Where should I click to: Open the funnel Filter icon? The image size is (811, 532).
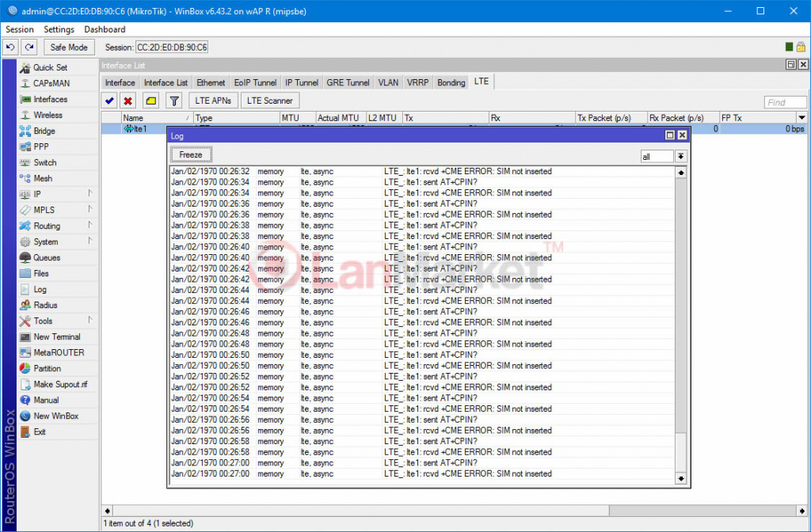(x=174, y=101)
